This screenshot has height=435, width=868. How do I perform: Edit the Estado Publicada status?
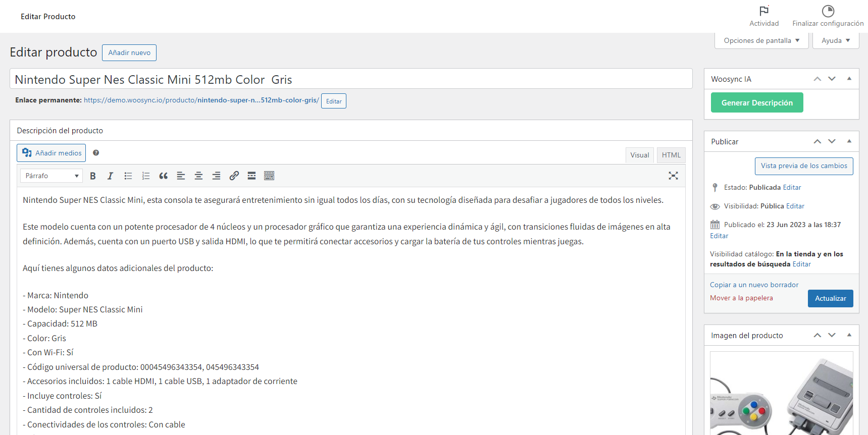[792, 187]
